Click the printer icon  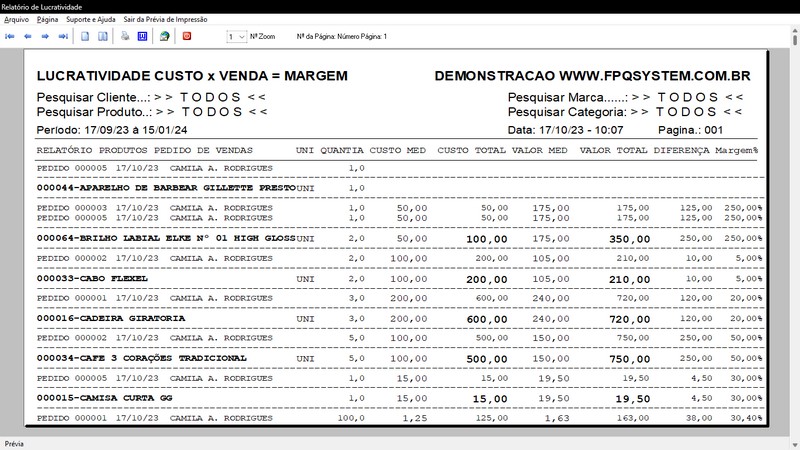pos(125,36)
